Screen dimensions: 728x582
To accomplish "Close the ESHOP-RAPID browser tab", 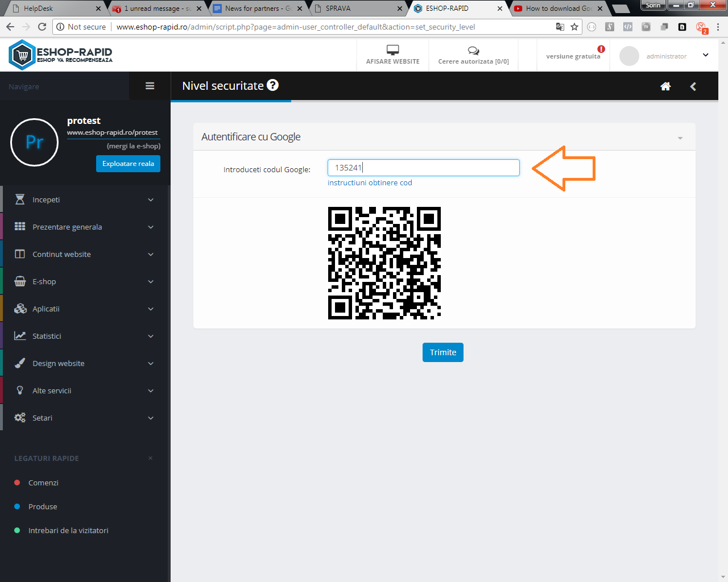I will click(500, 9).
